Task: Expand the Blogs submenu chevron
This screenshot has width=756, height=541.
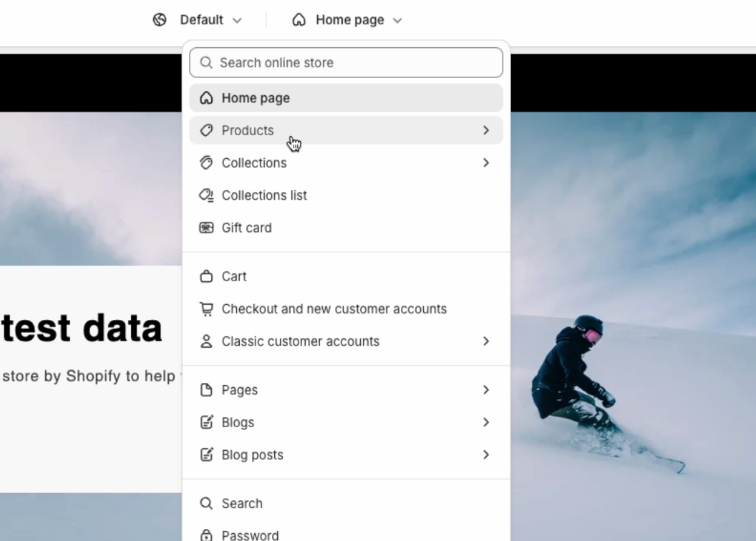Action: pyautogui.click(x=486, y=422)
